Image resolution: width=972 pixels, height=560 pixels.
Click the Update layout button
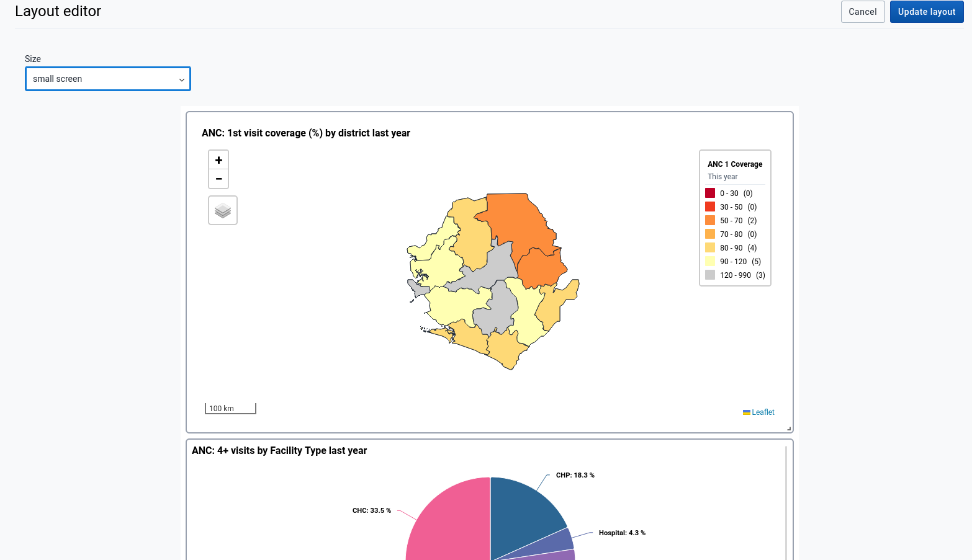(927, 12)
